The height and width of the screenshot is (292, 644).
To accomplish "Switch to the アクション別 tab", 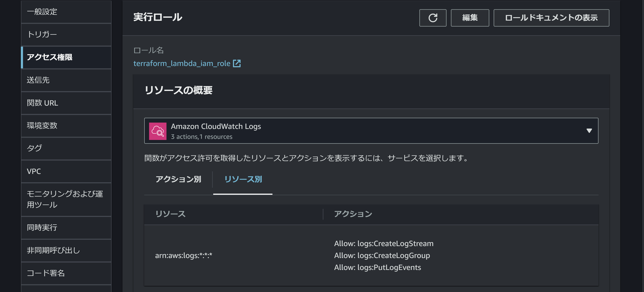I will coord(178,179).
